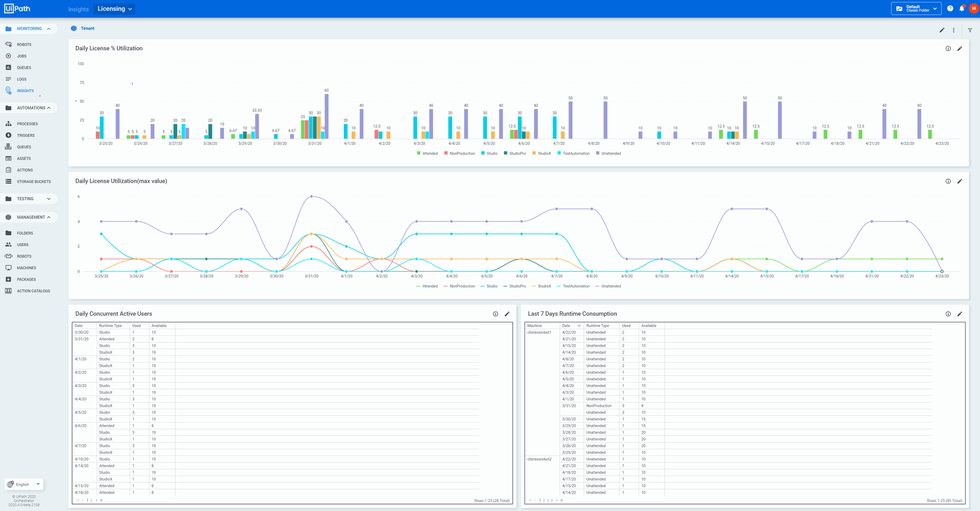980x511 pixels.
Task: Open notifications bell icon
Action: pyautogui.click(x=962, y=8)
